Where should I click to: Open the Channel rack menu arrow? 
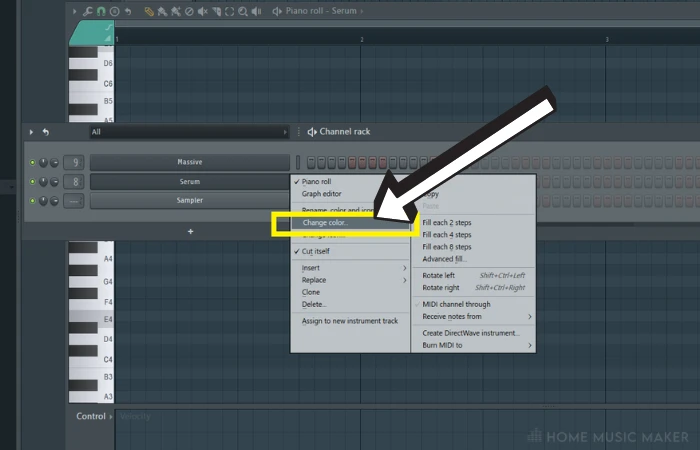point(31,132)
